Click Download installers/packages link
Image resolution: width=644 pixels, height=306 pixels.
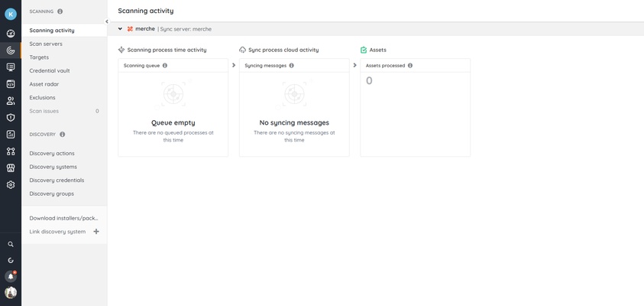point(64,218)
